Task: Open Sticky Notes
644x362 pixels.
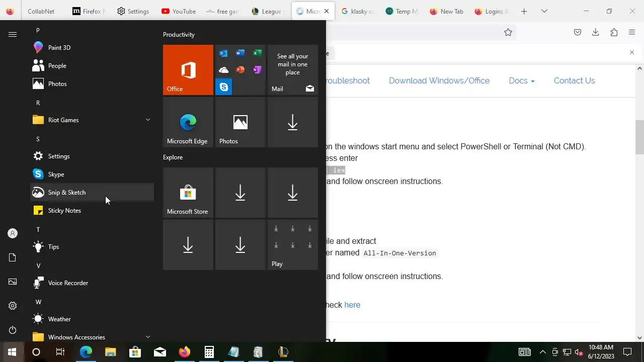Action: 92,211
